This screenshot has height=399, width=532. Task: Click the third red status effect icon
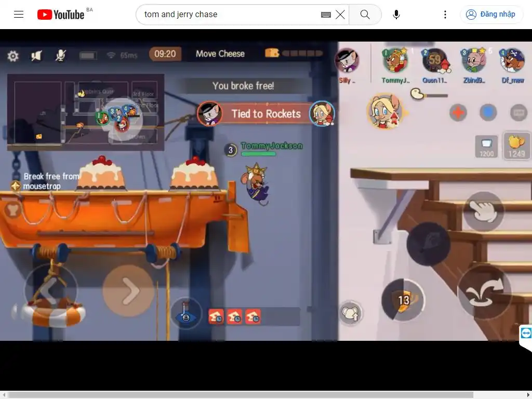tap(253, 316)
